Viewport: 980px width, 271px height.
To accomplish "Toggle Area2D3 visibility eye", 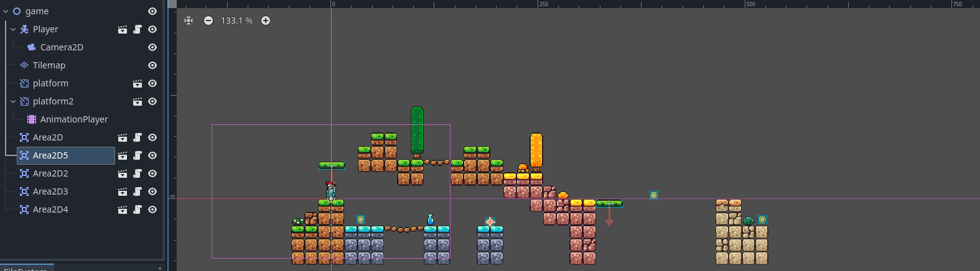I will 152,191.
